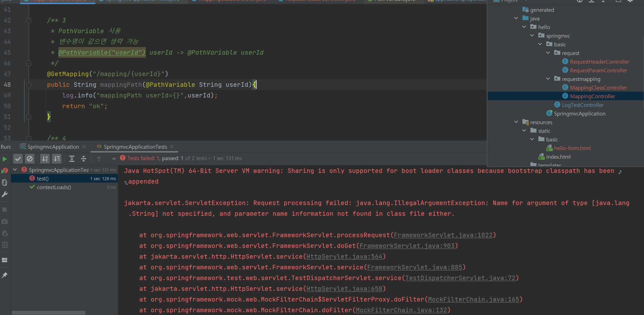The image size is (644, 315).
Task: Open index.html in Project tree
Action: pyautogui.click(x=558, y=157)
